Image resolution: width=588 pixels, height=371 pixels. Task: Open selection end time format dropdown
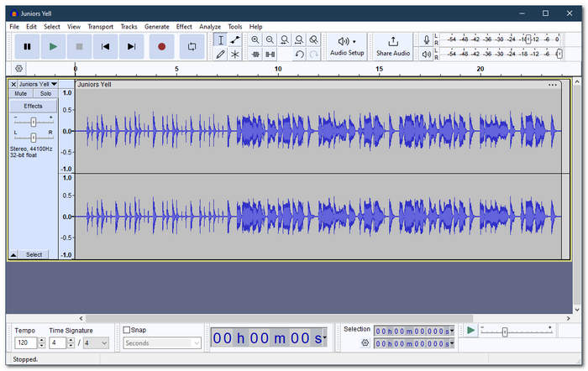[x=452, y=343]
